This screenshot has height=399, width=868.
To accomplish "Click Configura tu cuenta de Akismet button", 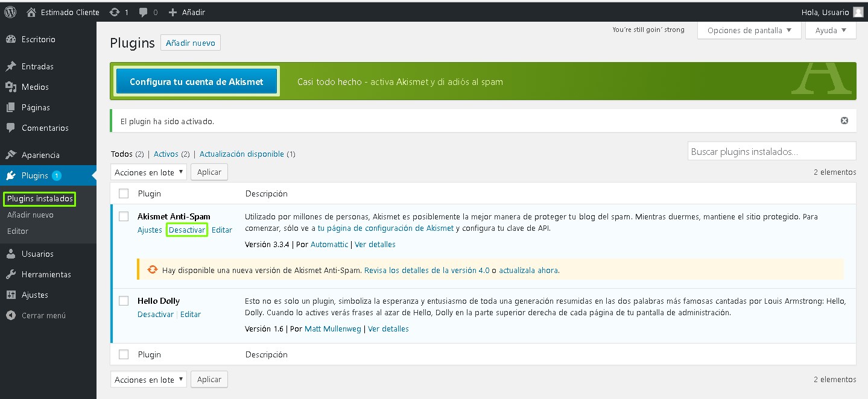I will pyautogui.click(x=197, y=81).
